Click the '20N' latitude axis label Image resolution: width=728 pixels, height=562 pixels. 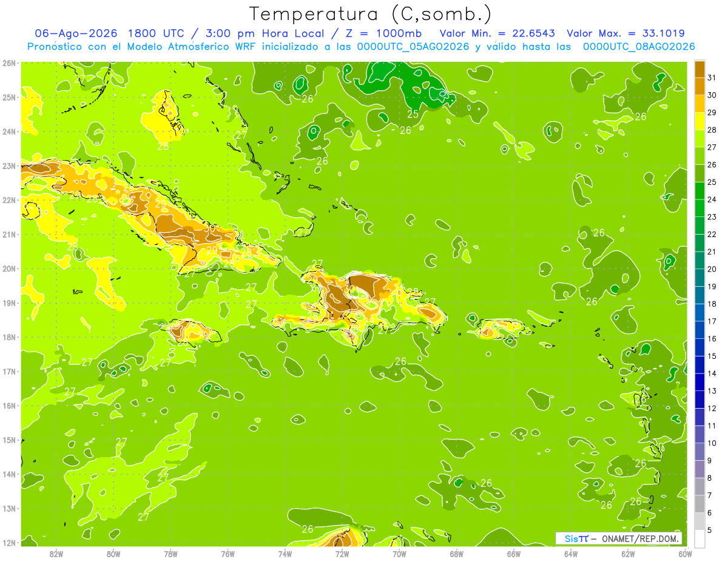tap(9, 269)
